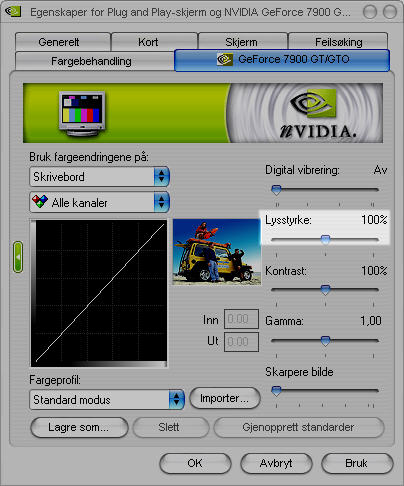Click the RGB channels icon beside Alle kanaler
Viewport: 404px width, 486px height.
40,202
